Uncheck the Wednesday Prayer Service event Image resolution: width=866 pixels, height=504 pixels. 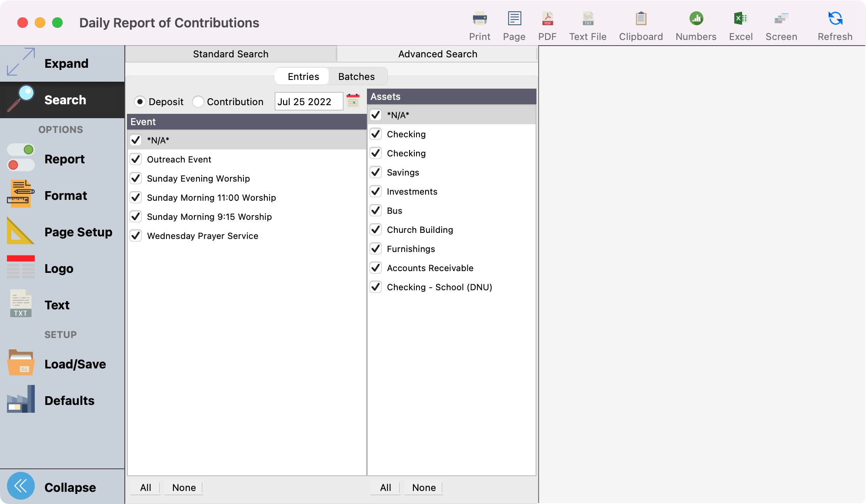(135, 235)
